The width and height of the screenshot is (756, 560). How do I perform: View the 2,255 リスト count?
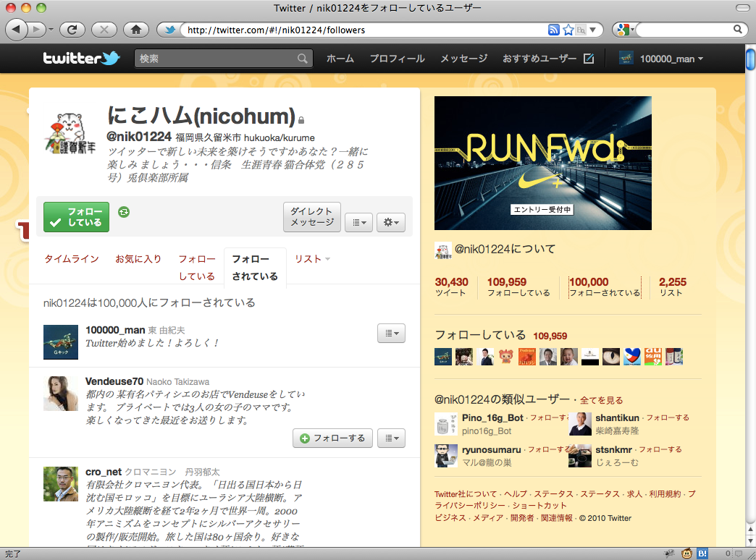pyautogui.click(x=672, y=287)
